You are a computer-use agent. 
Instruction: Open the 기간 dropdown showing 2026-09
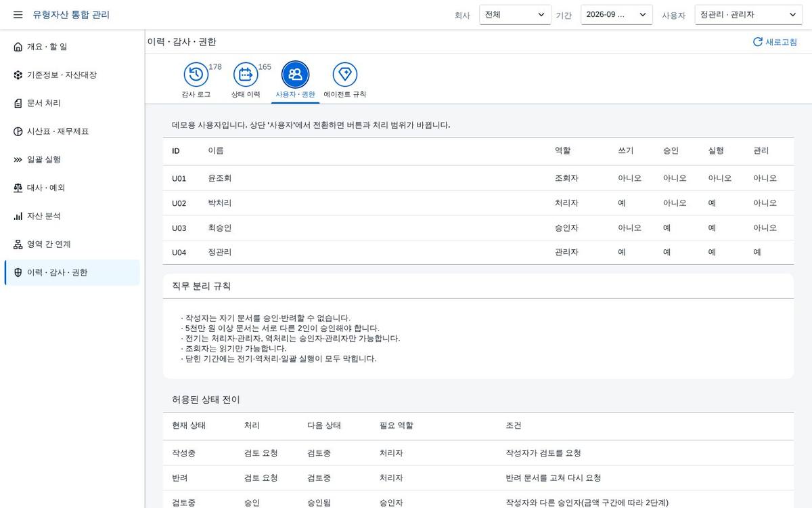(616, 15)
